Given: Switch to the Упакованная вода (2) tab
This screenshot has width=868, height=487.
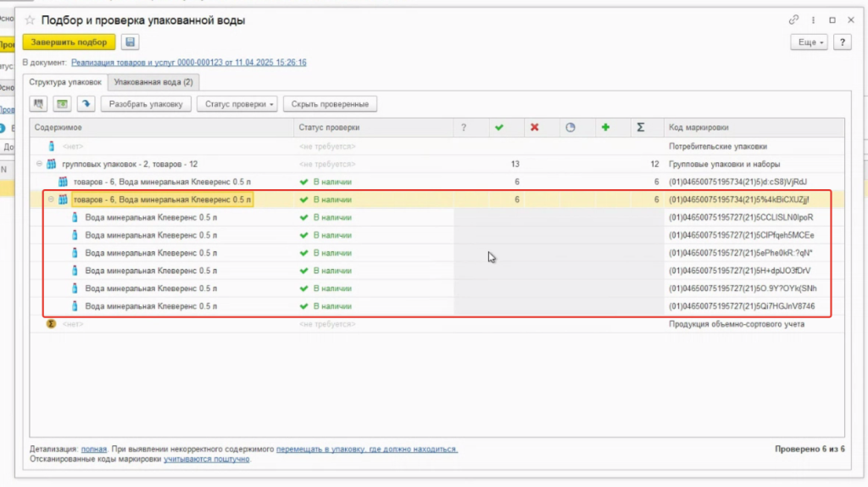Looking at the screenshot, I should 153,82.
